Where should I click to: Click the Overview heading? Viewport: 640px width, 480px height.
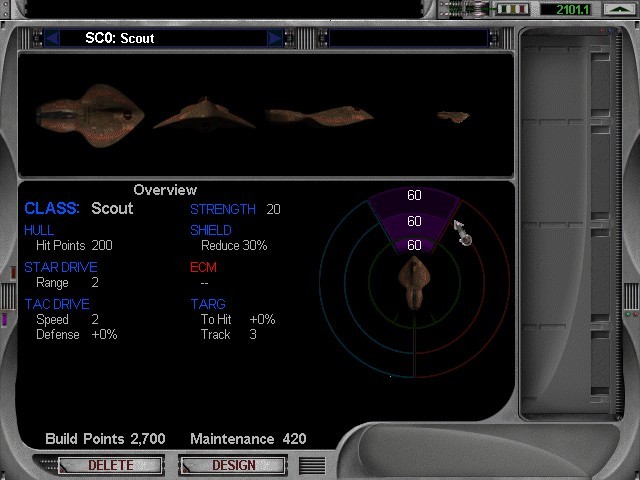pos(165,190)
